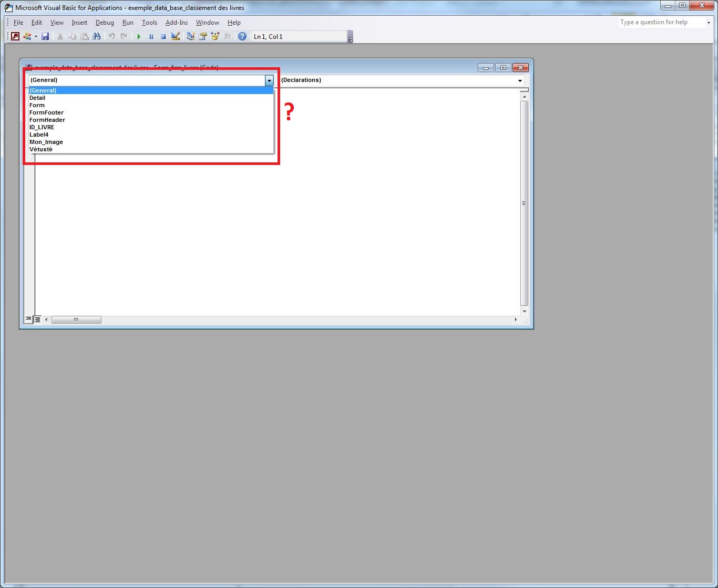Image resolution: width=718 pixels, height=588 pixels.
Task: Click the Ln 1, Col 1 position box
Action: [x=299, y=36]
